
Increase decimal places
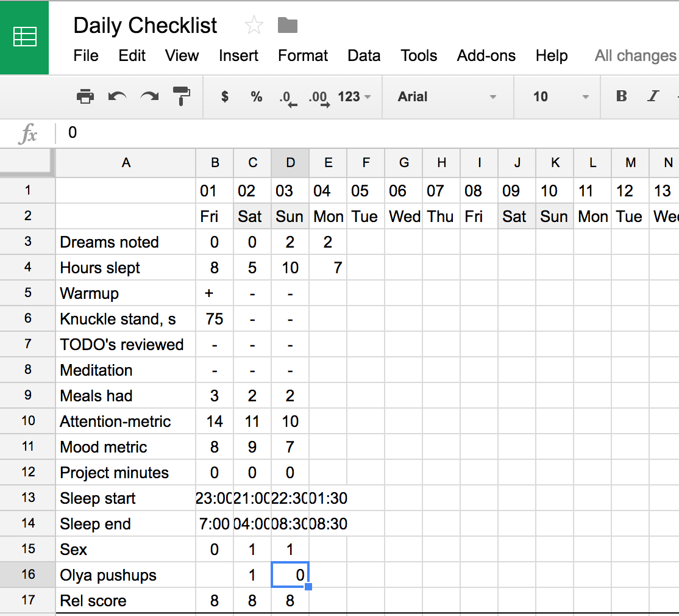[319, 98]
